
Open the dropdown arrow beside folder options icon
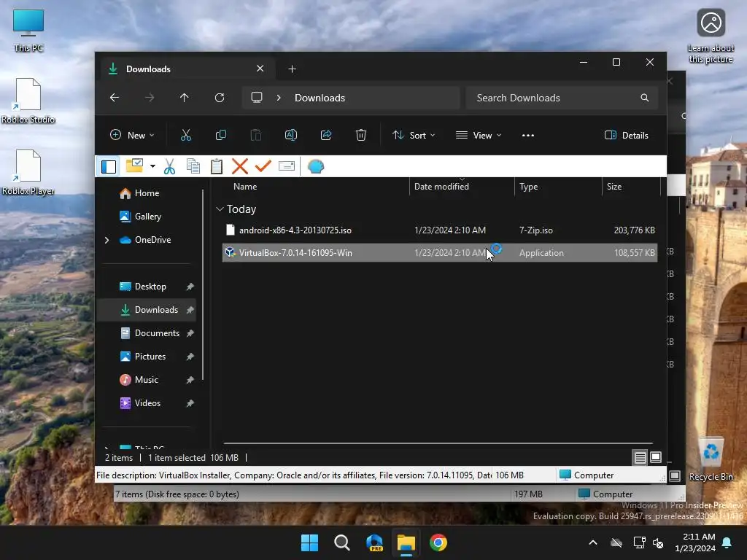tap(152, 166)
